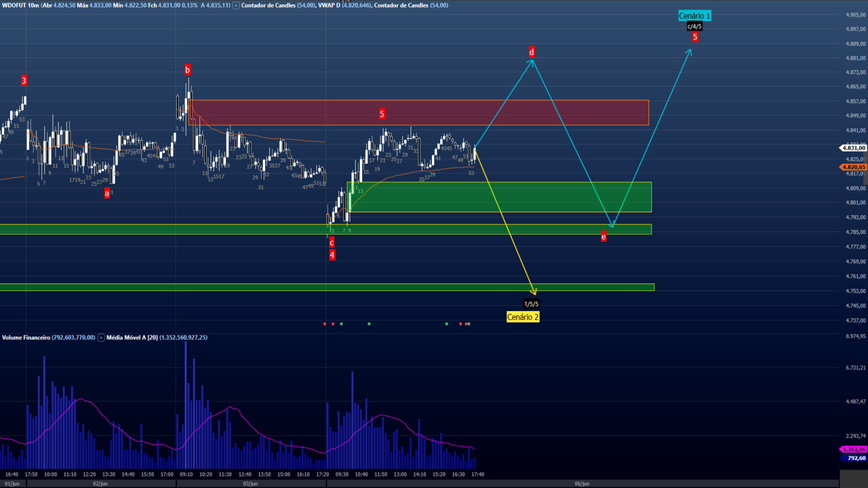This screenshot has height=488, width=868.
Task: Click the small icon before Média Móvel A
Action: 101,337
